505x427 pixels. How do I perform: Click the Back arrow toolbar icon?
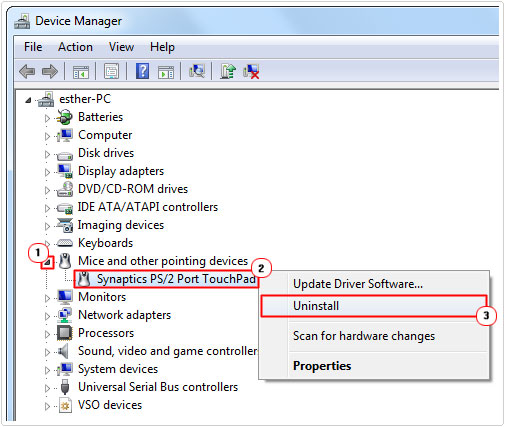click(27, 71)
